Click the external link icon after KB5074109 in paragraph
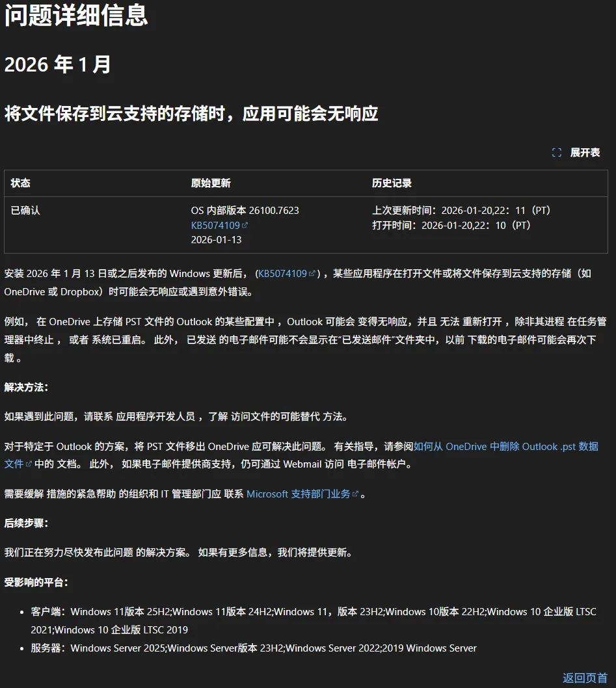The width and height of the screenshot is (616, 688). click(x=311, y=274)
